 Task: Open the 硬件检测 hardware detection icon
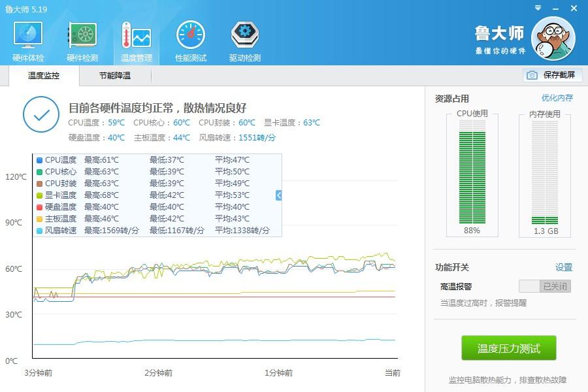pyautogui.click(x=82, y=35)
